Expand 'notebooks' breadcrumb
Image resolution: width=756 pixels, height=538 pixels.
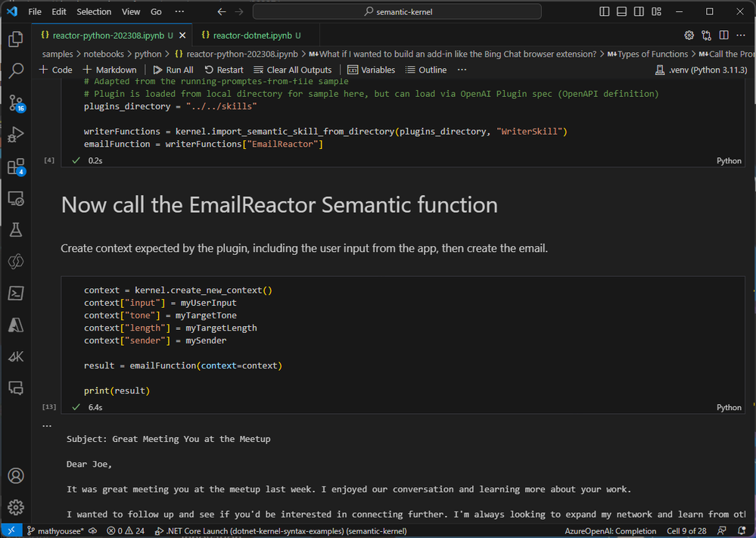tap(104, 54)
